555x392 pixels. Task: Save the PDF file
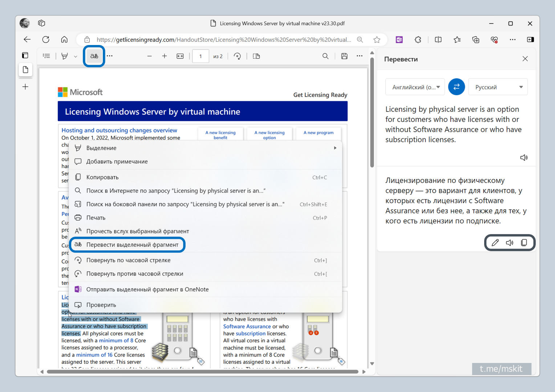pyautogui.click(x=344, y=56)
